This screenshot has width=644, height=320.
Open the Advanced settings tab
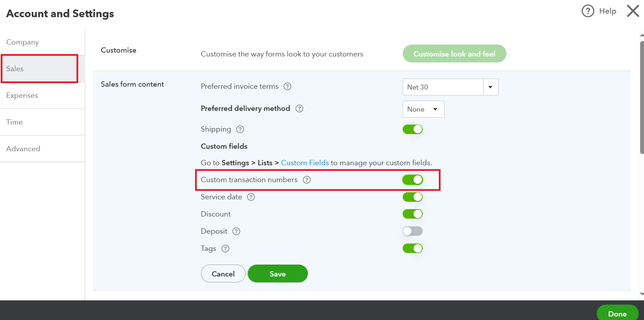coord(23,149)
